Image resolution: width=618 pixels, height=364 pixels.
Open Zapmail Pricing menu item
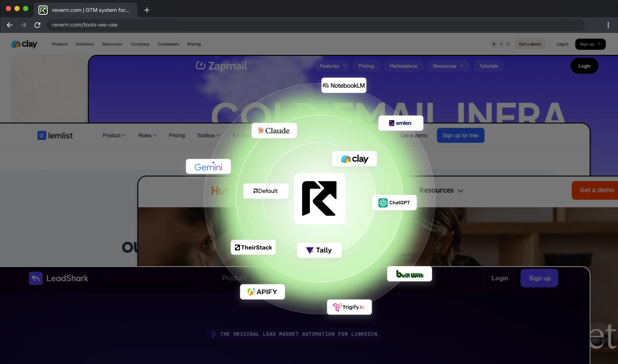366,66
